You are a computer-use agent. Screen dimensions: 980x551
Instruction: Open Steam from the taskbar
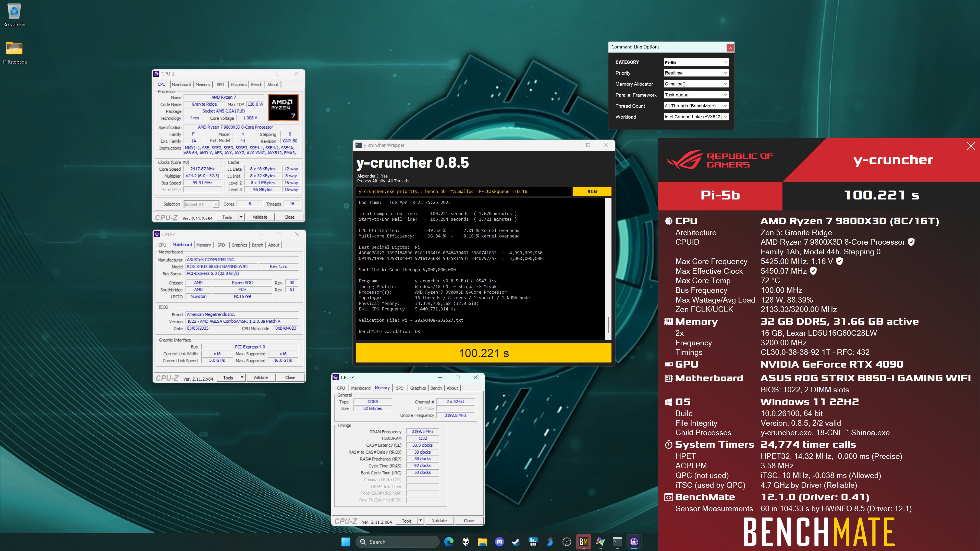pos(516,542)
